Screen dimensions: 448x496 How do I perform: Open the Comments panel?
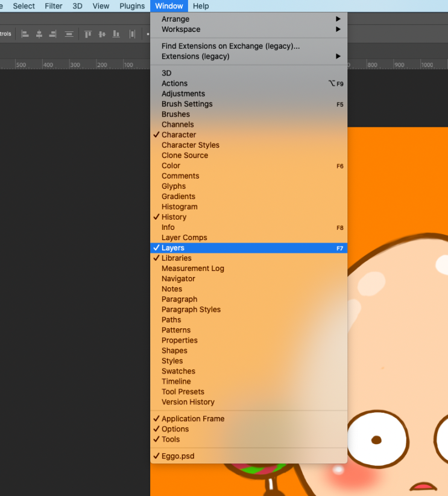point(248,176)
